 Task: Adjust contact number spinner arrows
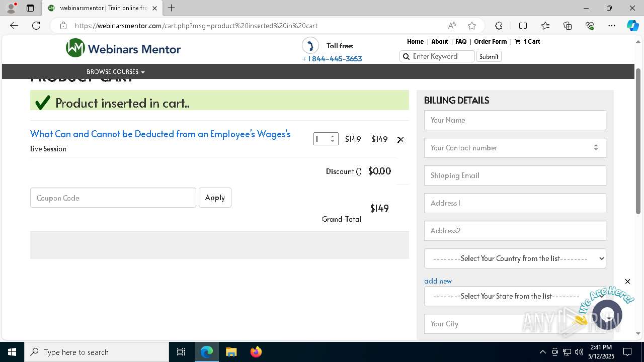pyautogui.click(x=596, y=148)
